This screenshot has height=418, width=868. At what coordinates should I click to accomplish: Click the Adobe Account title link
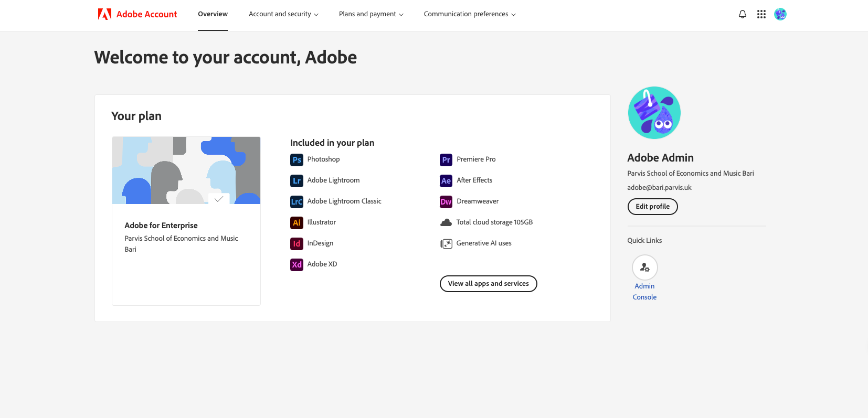(x=147, y=14)
